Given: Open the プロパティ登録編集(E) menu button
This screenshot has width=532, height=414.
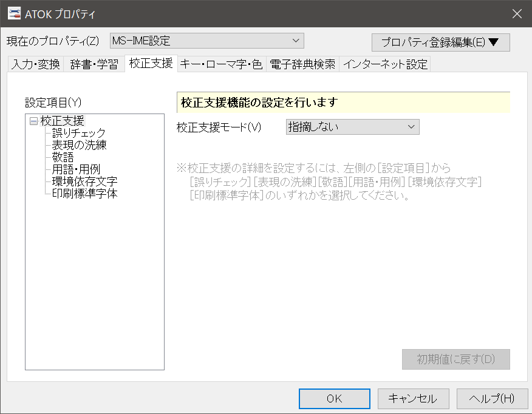Looking at the screenshot, I should pos(440,42).
